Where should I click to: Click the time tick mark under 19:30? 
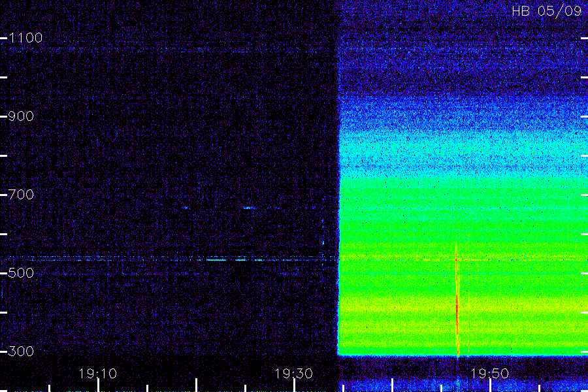point(295,385)
